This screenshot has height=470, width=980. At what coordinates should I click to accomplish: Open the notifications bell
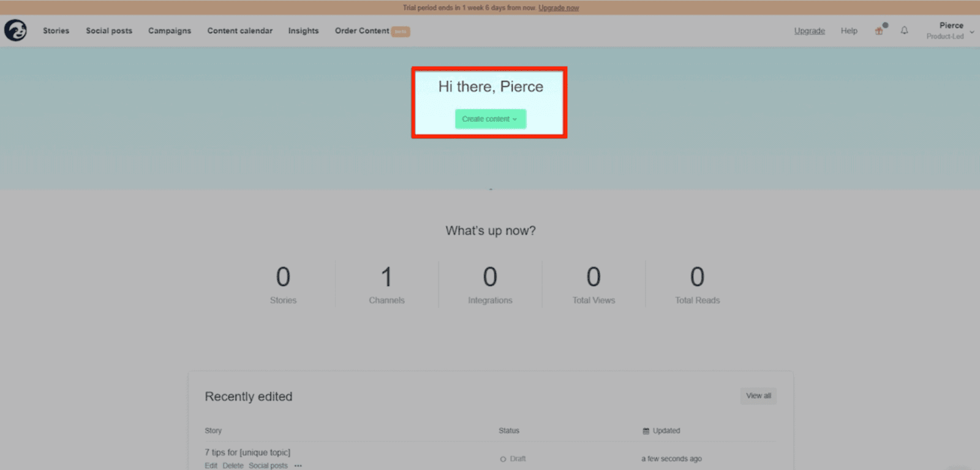904,31
